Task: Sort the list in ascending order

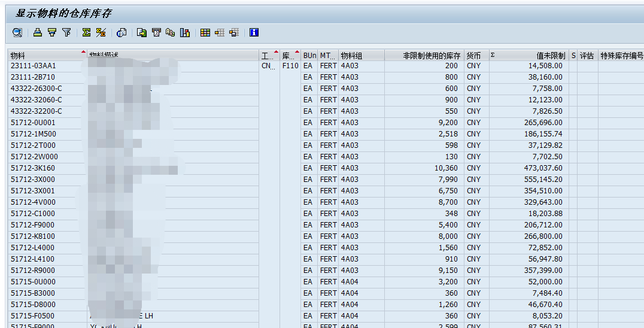Action: (x=38, y=32)
